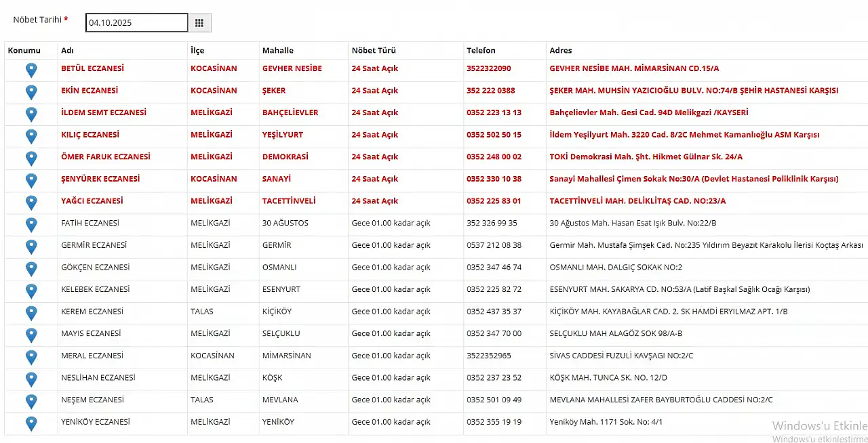Select the İLDEM SEMT ECZANESİ name

click(104, 112)
